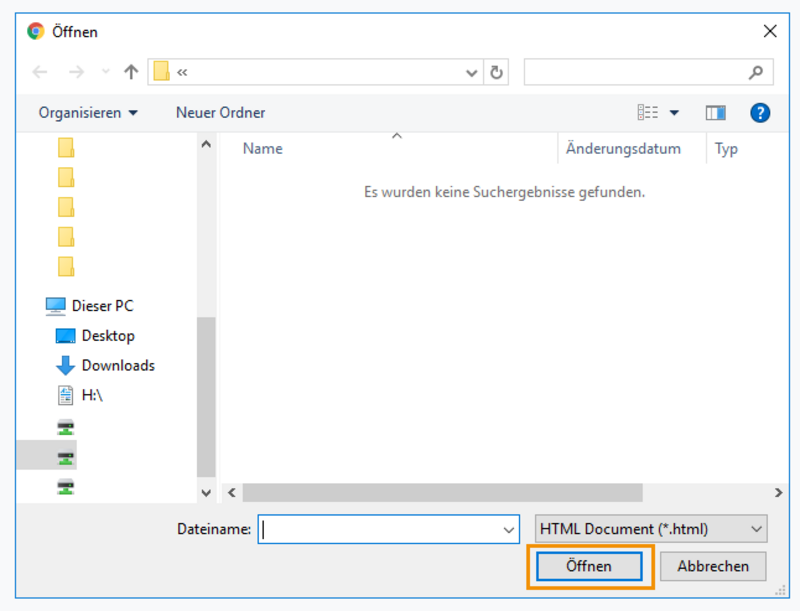Click the folder icon in address bar
The image size is (800, 611).
pyautogui.click(x=161, y=71)
